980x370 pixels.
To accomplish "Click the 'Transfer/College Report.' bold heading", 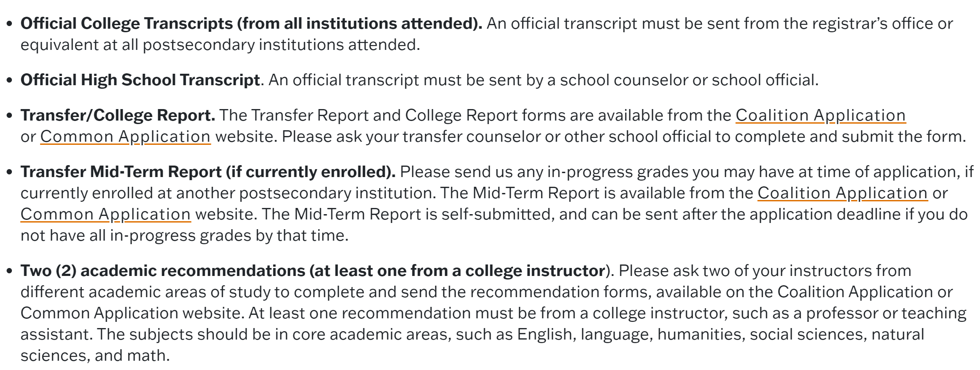I will [x=118, y=115].
